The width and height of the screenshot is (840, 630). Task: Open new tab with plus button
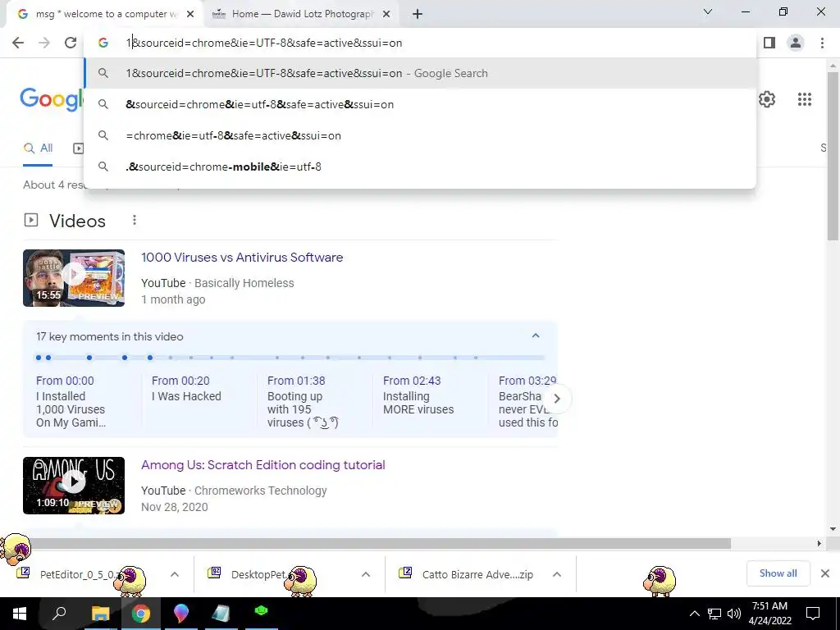pos(418,14)
